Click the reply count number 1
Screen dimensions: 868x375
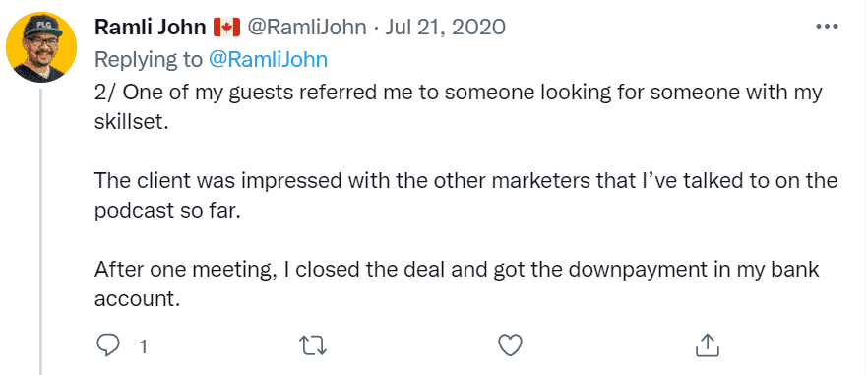[x=144, y=346]
